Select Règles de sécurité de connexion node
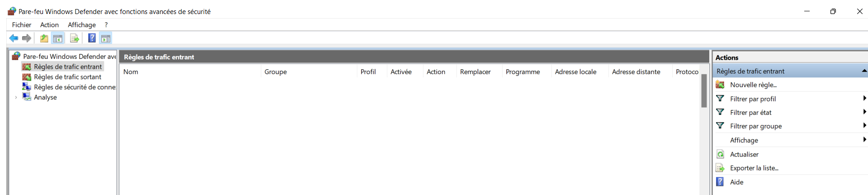The width and height of the screenshot is (868, 195). [x=75, y=87]
